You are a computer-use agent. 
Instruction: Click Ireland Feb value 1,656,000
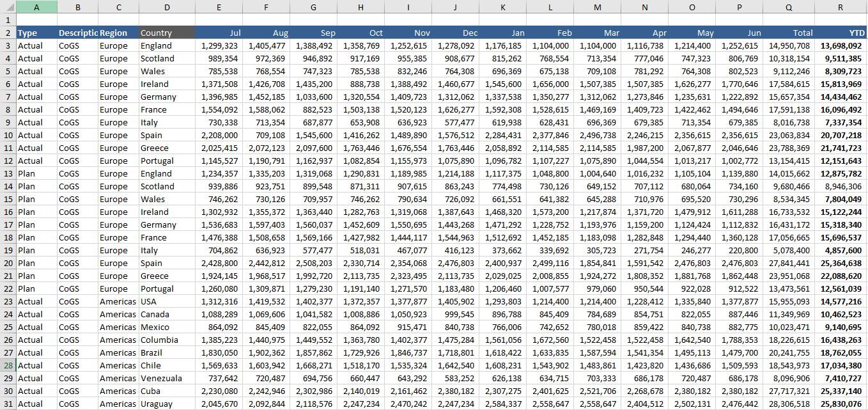(550, 84)
